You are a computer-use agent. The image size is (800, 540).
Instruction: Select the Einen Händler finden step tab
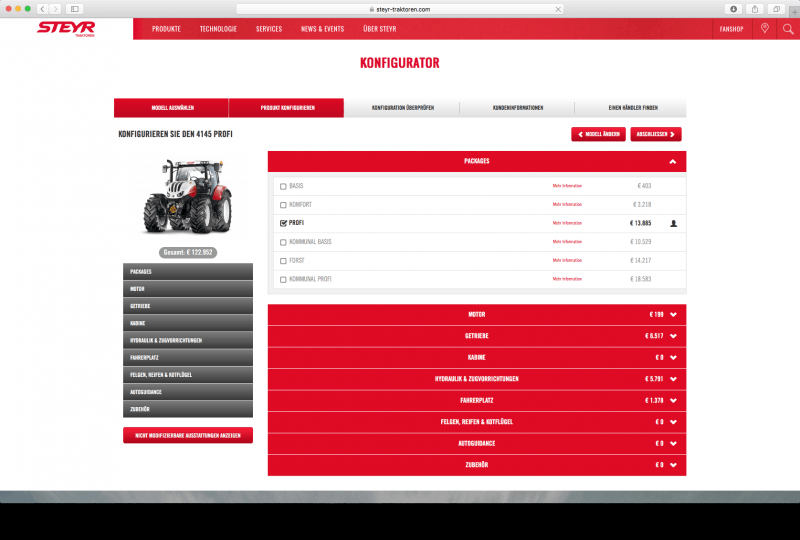tap(632, 108)
